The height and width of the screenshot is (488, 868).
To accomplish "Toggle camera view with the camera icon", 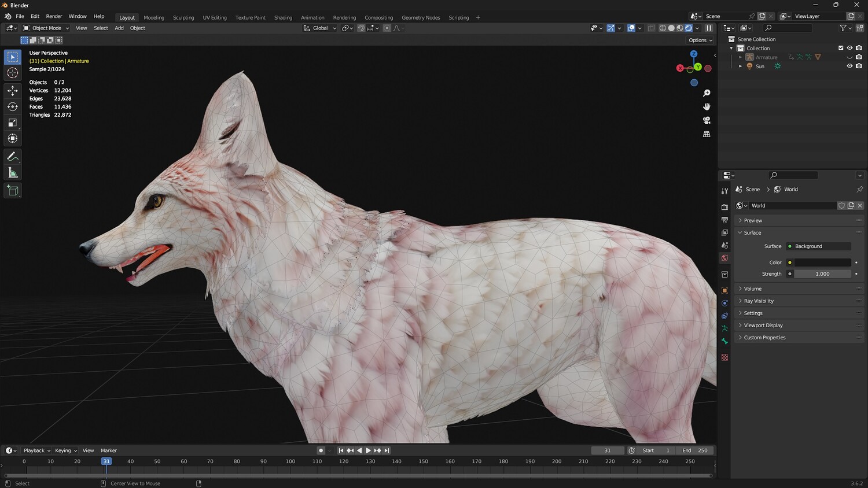I will point(707,120).
